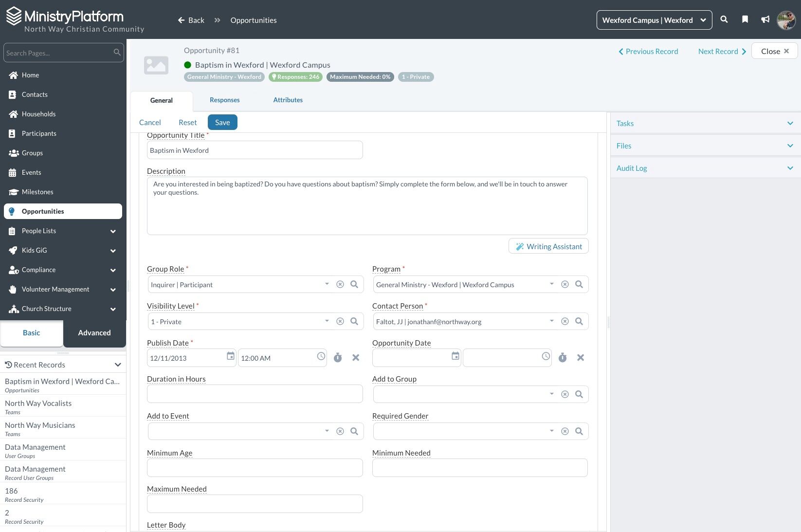The image size is (801, 532).
Task: Focus the Search Pages box
Action: (63, 53)
